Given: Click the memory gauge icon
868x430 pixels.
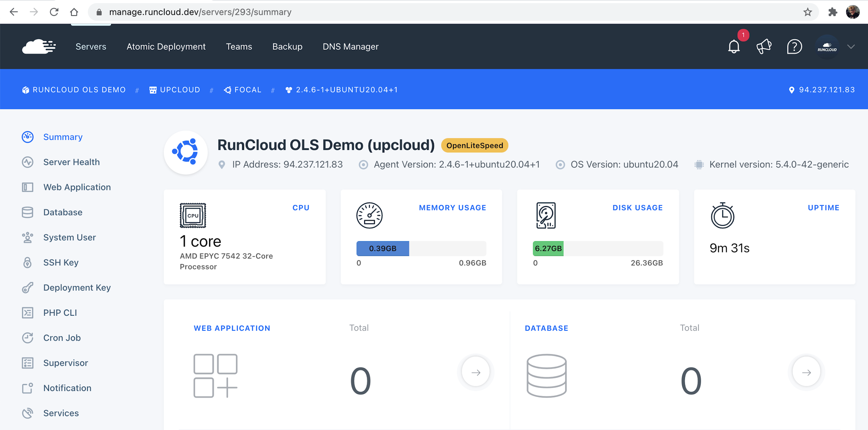Looking at the screenshot, I should (x=369, y=215).
